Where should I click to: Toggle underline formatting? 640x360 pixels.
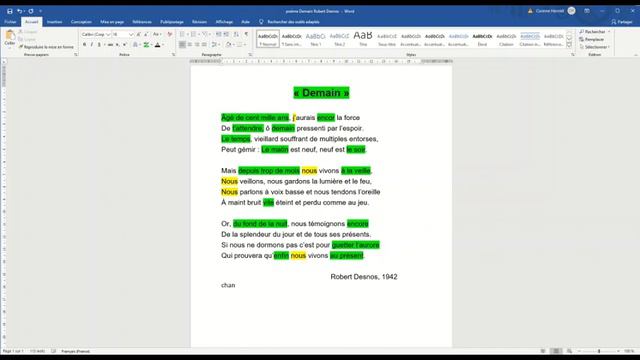(x=99, y=44)
